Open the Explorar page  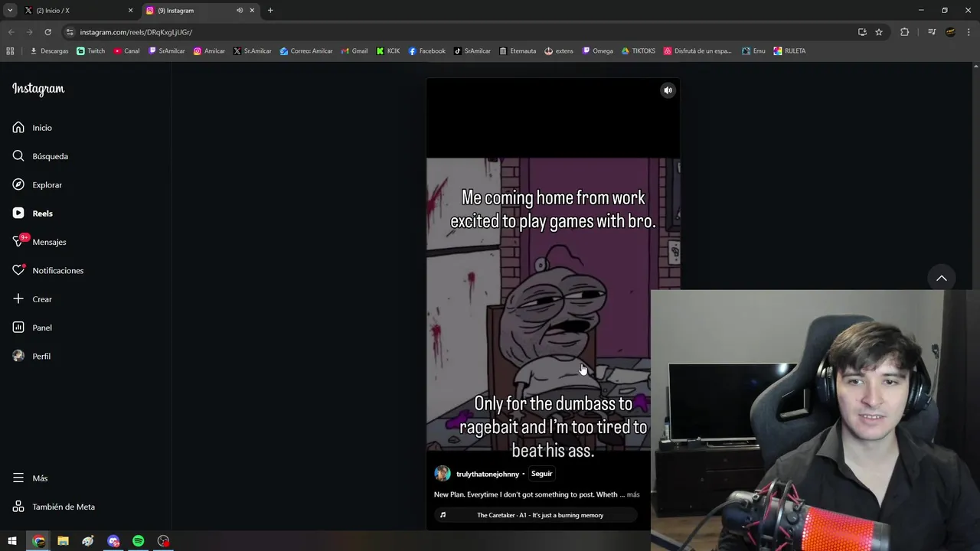click(37, 185)
